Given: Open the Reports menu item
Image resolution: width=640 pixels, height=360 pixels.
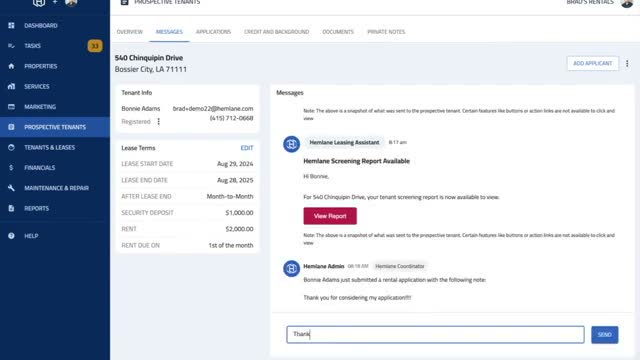Looking at the screenshot, I should (55, 208).
